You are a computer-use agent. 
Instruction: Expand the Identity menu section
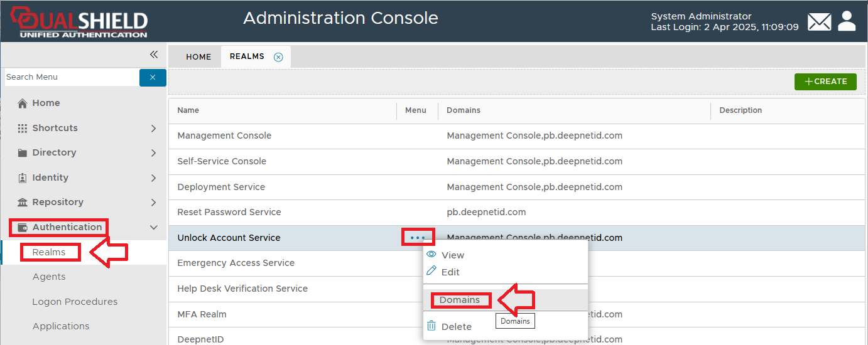pyautogui.click(x=50, y=178)
